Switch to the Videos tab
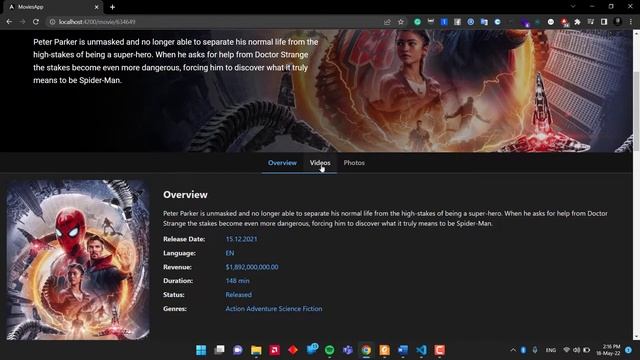The image size is (640, 360). (x=320, y=163)
